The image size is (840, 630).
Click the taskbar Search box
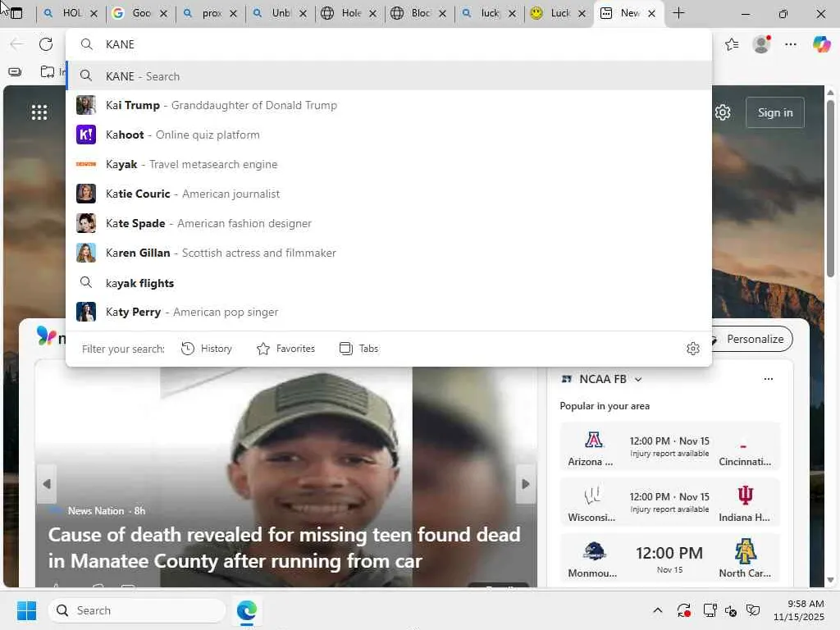click(137, 610)
